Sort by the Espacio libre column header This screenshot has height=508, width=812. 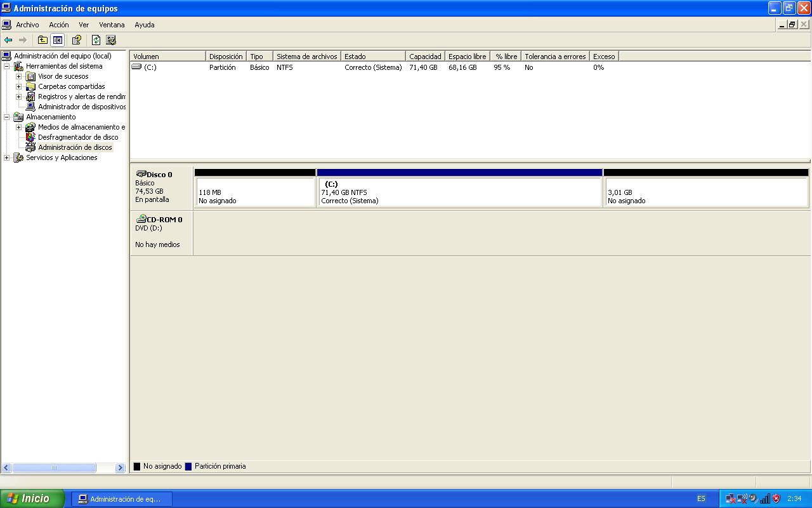pyautogui.click(x=468, y=57)
